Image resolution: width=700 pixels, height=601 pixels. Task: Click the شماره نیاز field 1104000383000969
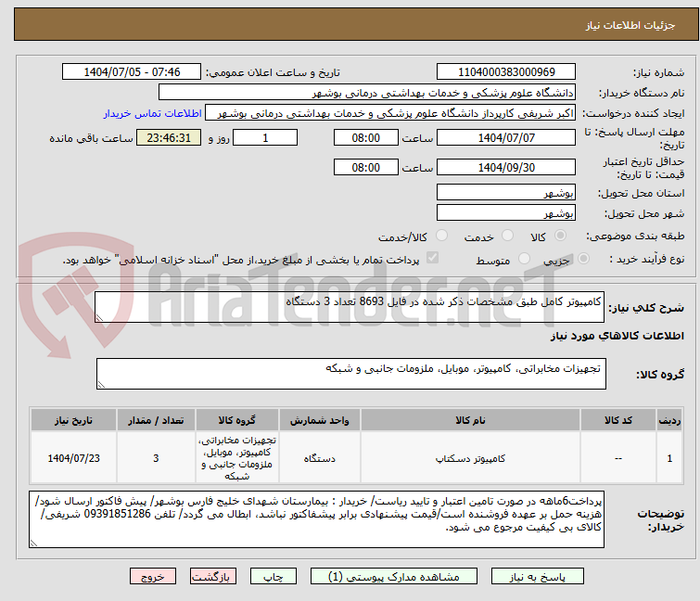pos(506,72)
